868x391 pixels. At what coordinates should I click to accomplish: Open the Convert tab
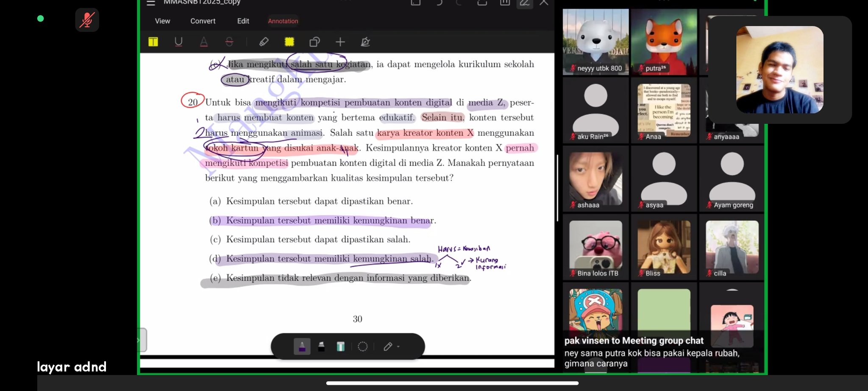(x=203, y=21)
